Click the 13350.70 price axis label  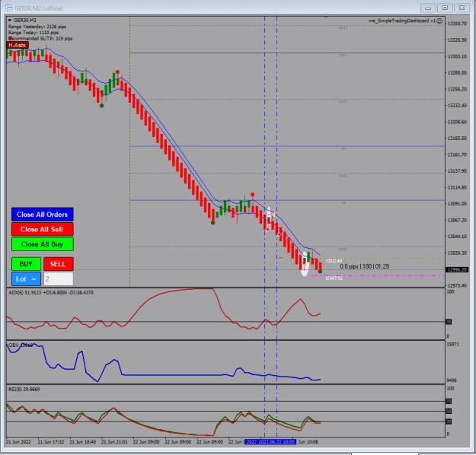[457, 24]
